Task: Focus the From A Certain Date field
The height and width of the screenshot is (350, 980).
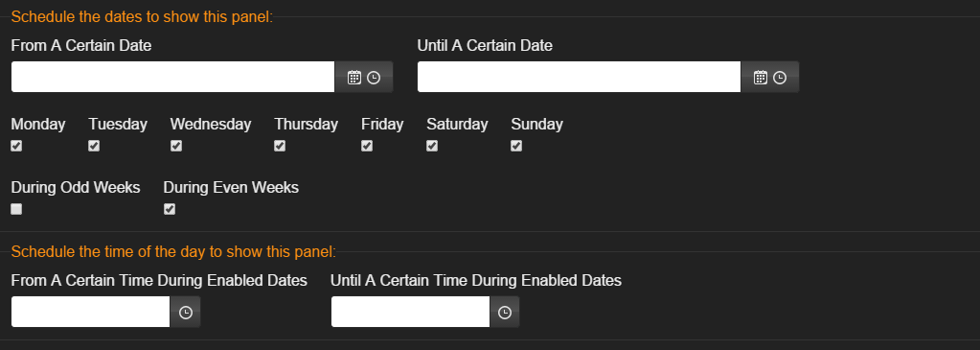Action: (x=173, y=77)
